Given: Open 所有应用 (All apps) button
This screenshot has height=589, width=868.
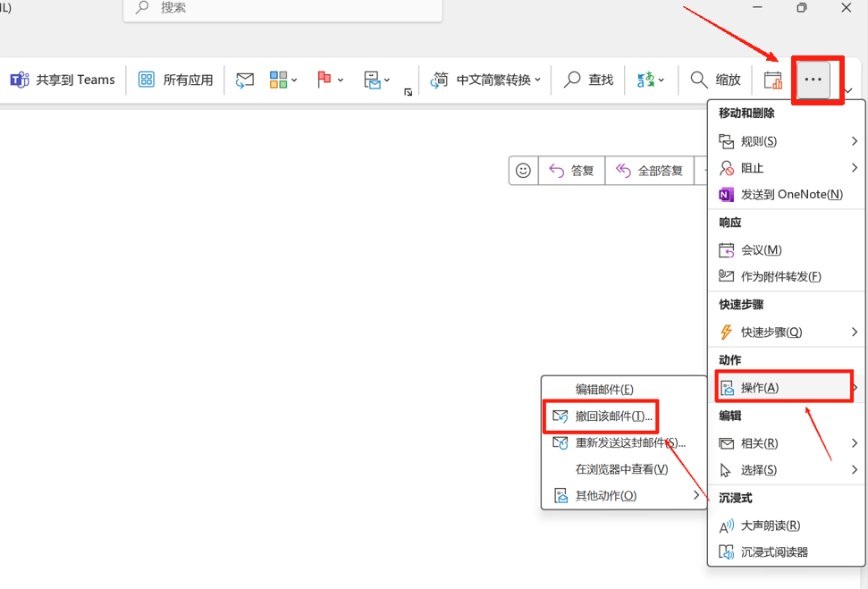Looking at the screenshot, I should point(175,80).
